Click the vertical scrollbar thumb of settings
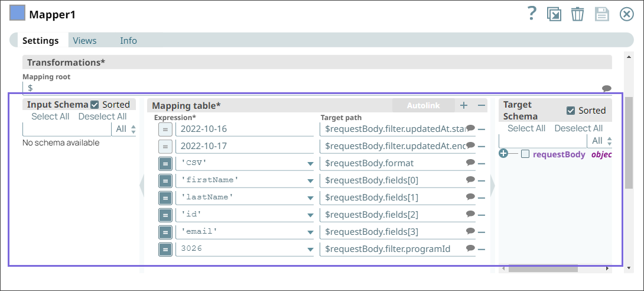The image size is (644, 291). [x=629, y=144]
